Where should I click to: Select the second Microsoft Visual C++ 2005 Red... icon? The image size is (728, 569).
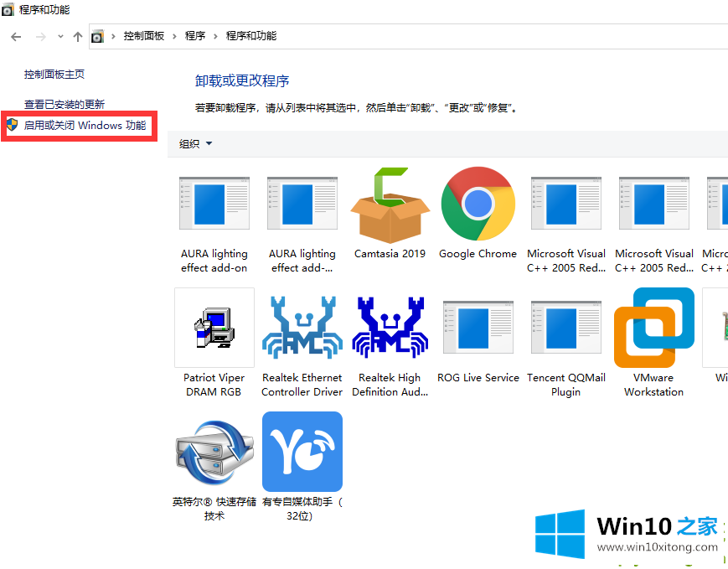pyautogui.click(x=654, y=203)
